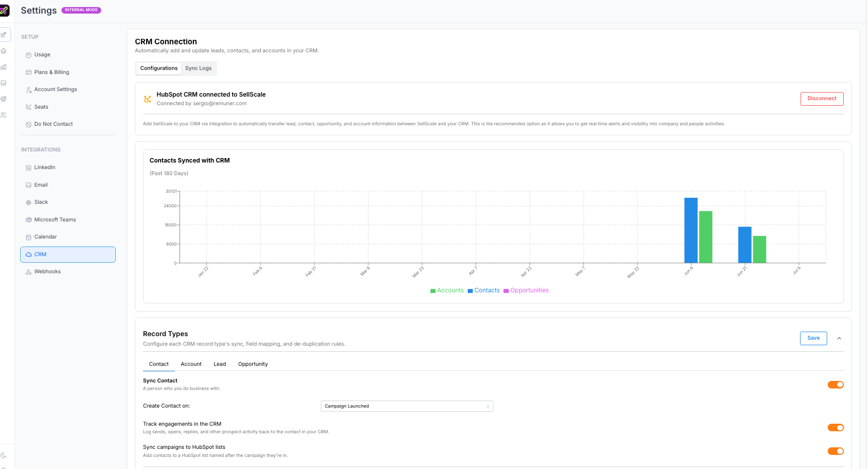The width and height of the screenshot is (868, 469).
Task: Click the 'INTEGRATIONS' sidebar section label
Action: pos(41,150)
